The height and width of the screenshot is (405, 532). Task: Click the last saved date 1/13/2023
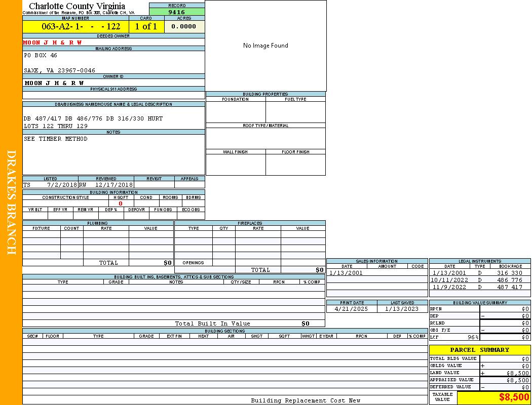(402, 309)
